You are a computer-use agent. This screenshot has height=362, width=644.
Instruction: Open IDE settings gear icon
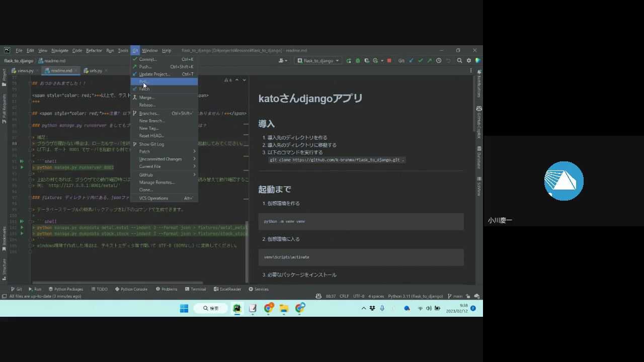coord(468,61)
